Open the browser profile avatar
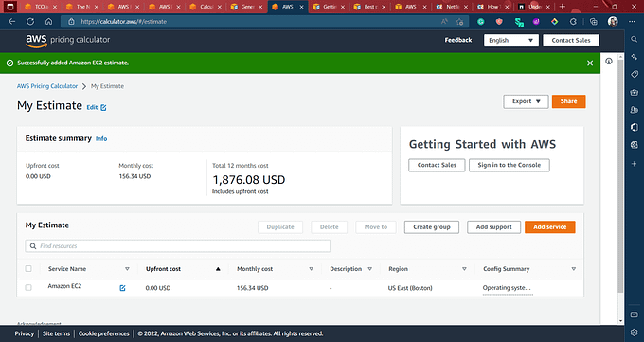Screen dimensions: 644x342 click(x=613, y=22)
